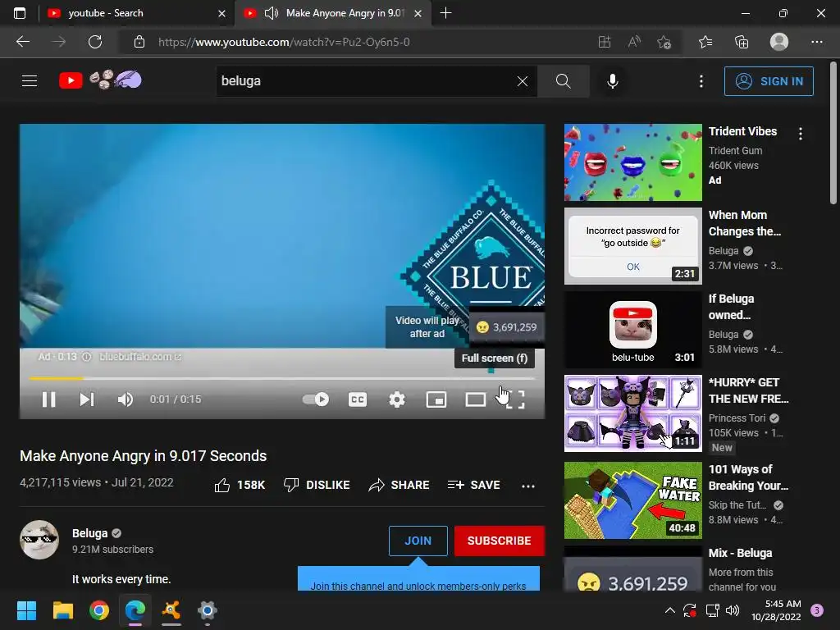Refresh the current page
Viewport: 840px width, 630px height.
click(x=95, y=42)
